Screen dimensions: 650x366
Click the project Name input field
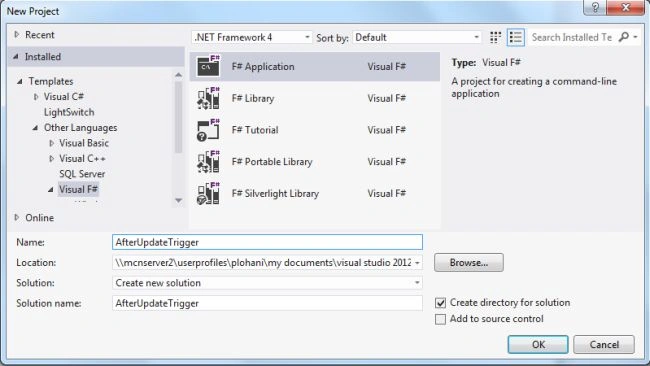click(267, 242)
